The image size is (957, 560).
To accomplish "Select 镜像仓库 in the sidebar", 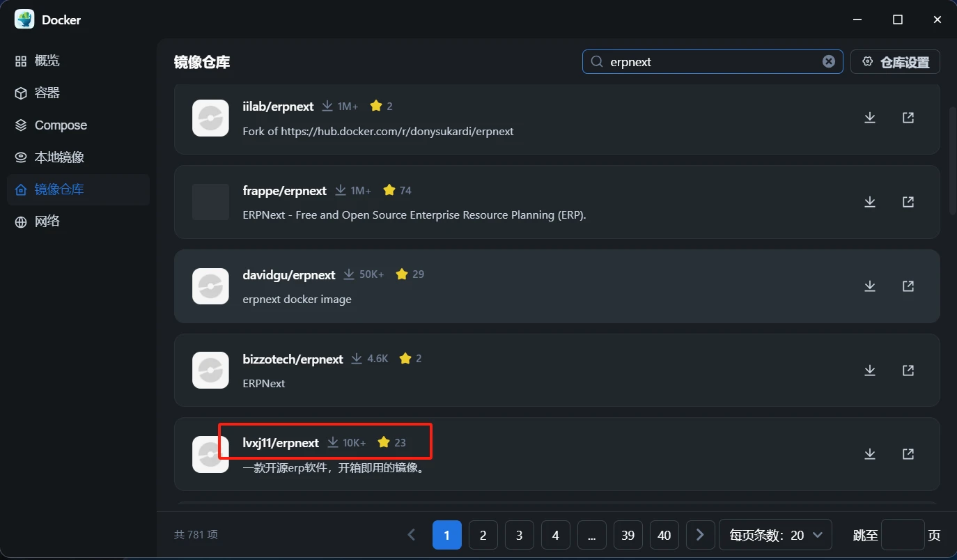I will click(78, 189).
